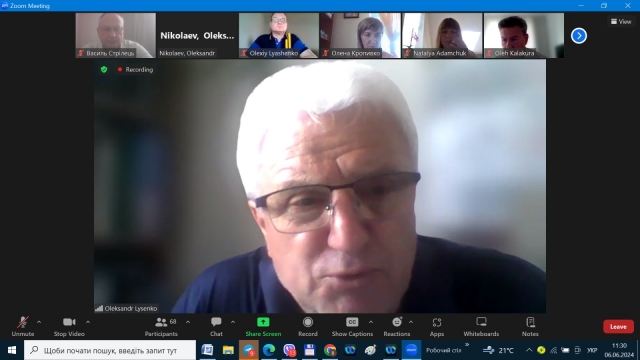The width and height of the screenshot is (640, 360).
Task: Open Reactions menu
Action: (x=397, y=327)
